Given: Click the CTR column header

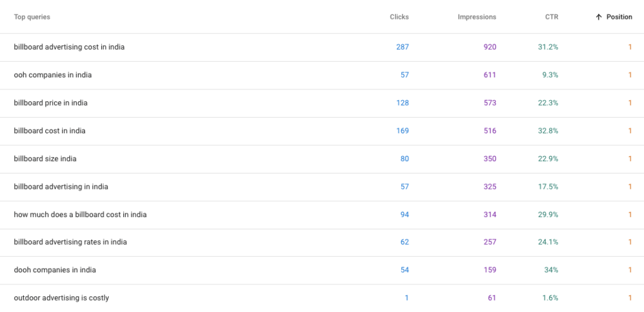Looking at the screenshot, I should (x=552, y=17).
